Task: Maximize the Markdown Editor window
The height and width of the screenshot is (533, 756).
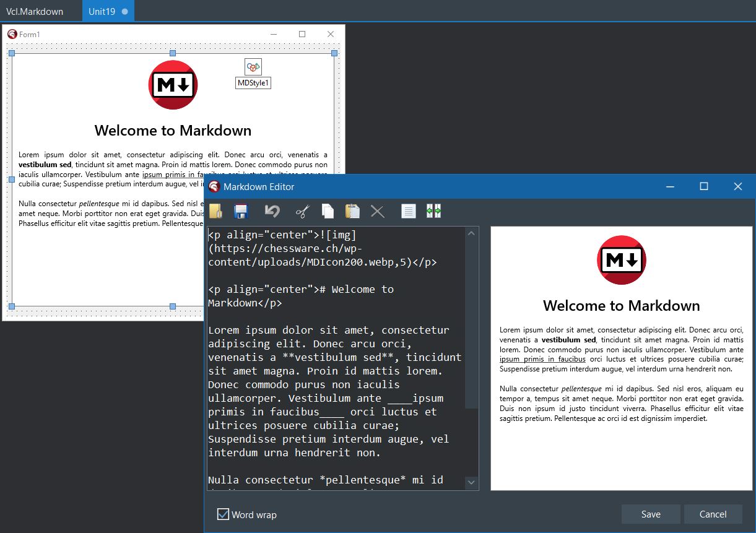Action: 703,186
